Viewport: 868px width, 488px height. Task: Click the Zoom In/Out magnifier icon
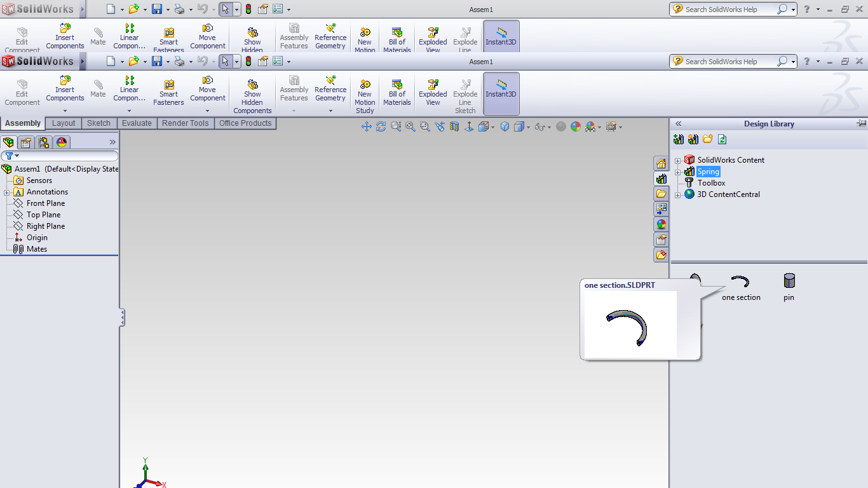396,126
